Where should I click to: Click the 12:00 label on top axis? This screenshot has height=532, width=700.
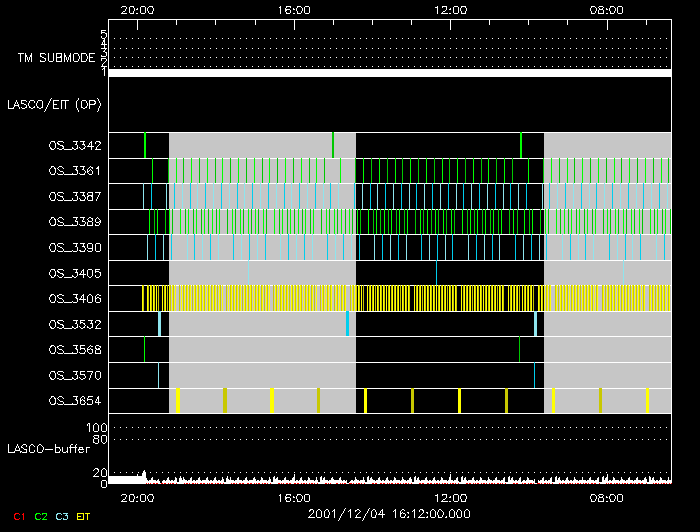pyautogui.click(x=451, y=10)
